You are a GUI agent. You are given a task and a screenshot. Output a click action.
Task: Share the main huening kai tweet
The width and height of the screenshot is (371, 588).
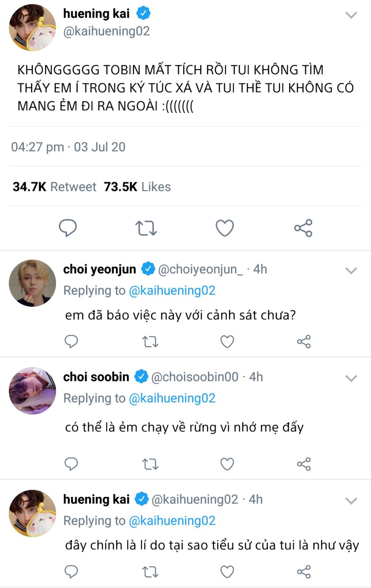[x=303, y=228]
